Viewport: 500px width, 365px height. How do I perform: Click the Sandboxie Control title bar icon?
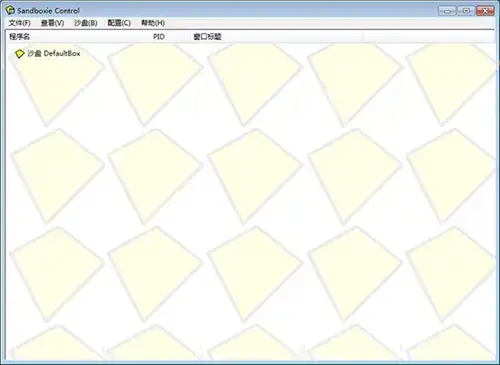[x=10, y=10]
